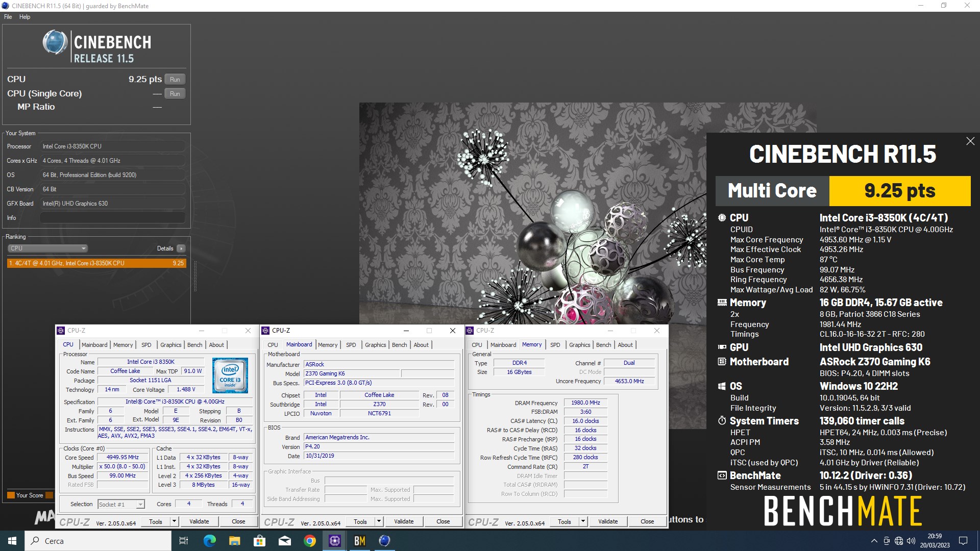Image resolution: width=980 pixels, height=551 pixels.
Task: Click the motherboard model Z370 Gaming K6 field
Action: click(352, 373)
